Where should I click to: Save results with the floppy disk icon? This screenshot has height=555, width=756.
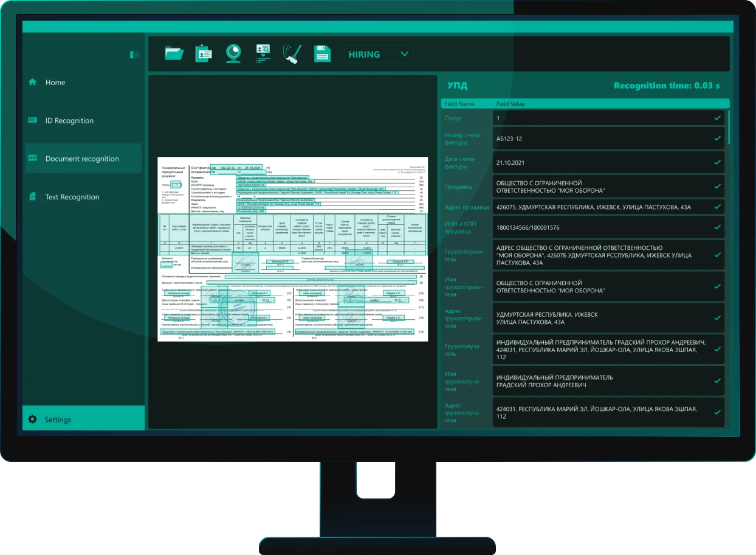(x=322, y=53)
